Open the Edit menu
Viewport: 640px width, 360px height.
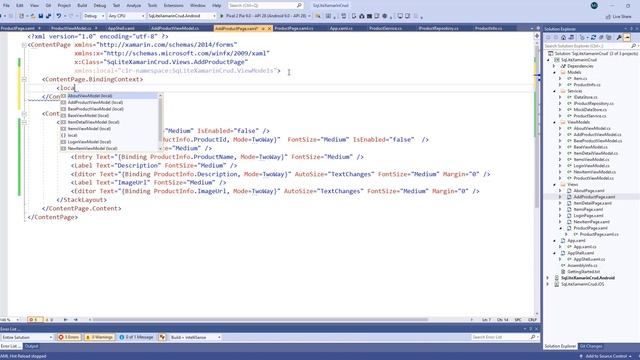coord(20,5)
